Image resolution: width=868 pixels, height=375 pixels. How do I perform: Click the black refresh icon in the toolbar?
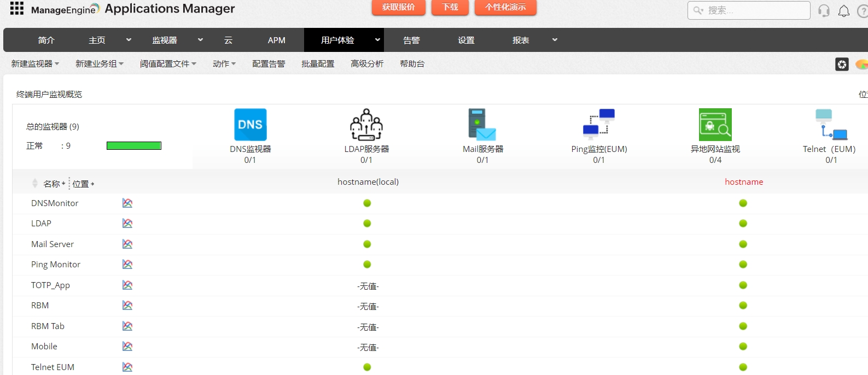[842, 65]
